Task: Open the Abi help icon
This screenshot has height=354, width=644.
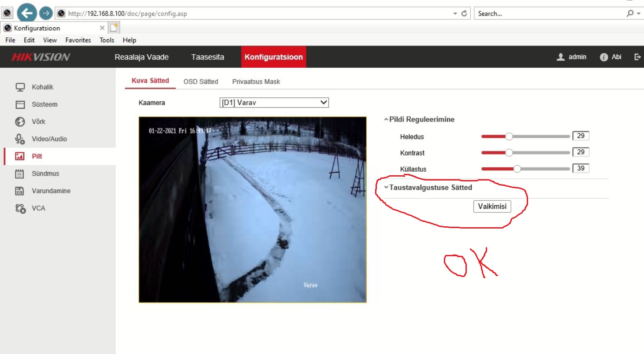Action: point(604,57)
